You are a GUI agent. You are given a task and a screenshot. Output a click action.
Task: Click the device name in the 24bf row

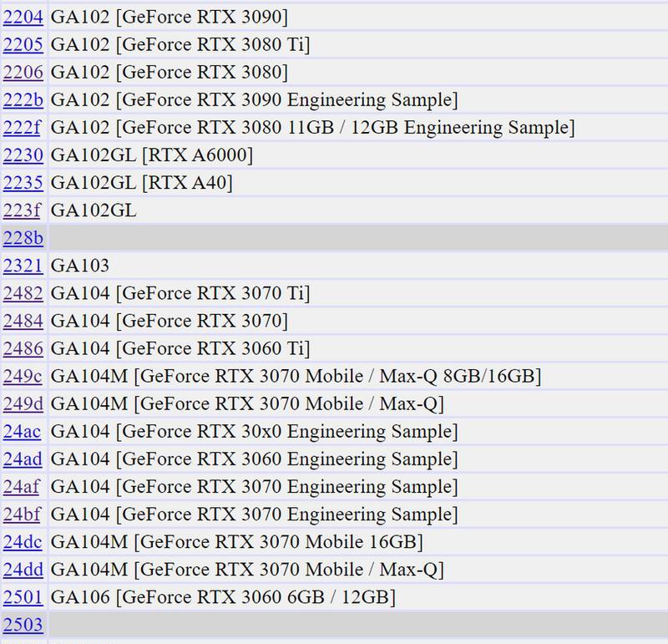point(255,514)
